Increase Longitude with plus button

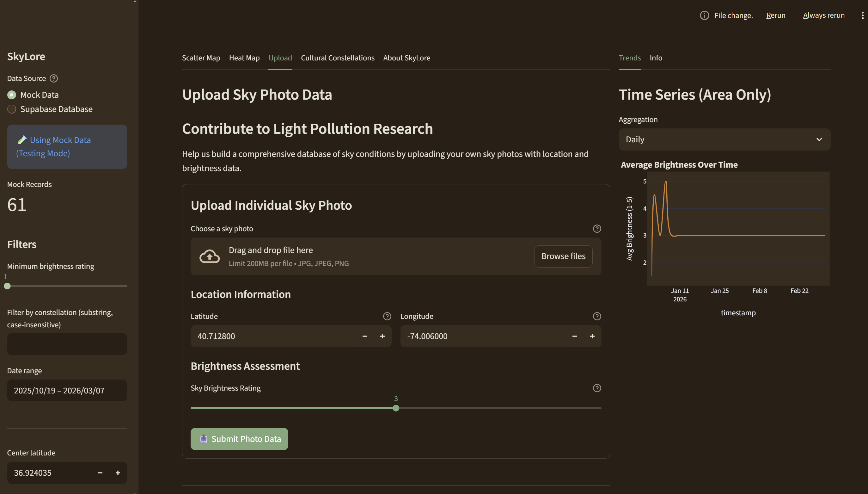coord(592,336)
